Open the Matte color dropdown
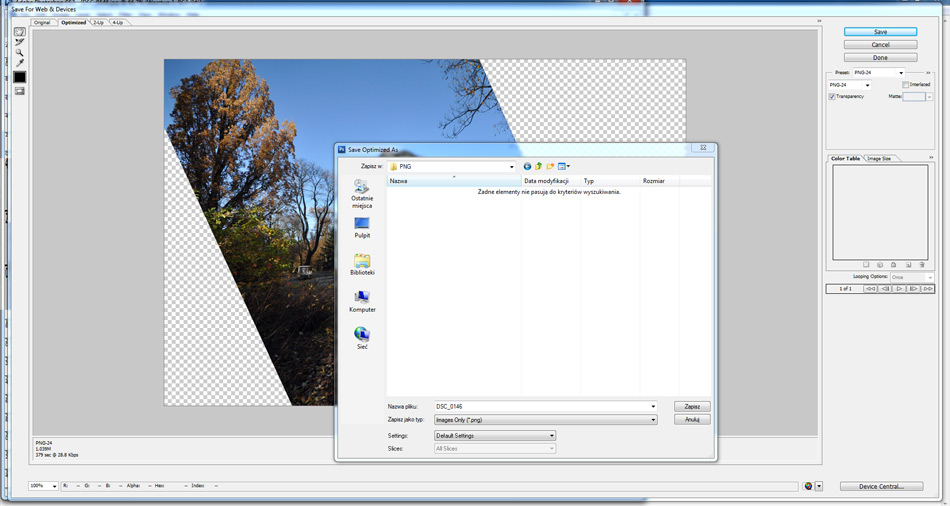This screenshot has width=950, height=506. click(929, 96)
